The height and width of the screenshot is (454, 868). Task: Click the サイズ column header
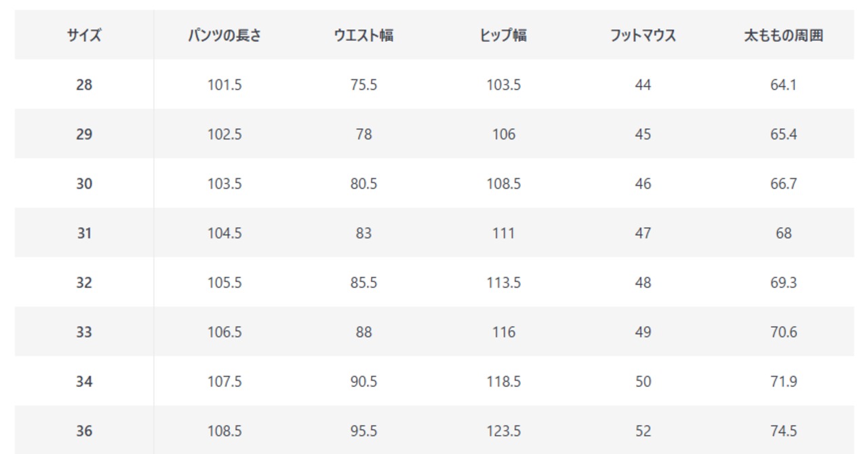coord(84,36)
